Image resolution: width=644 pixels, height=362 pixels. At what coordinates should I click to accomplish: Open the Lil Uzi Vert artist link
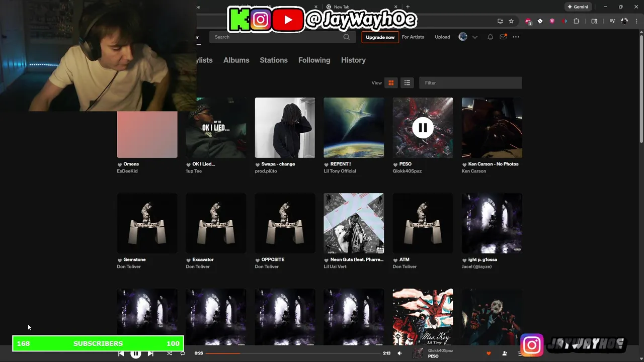[x=335, y=266]
